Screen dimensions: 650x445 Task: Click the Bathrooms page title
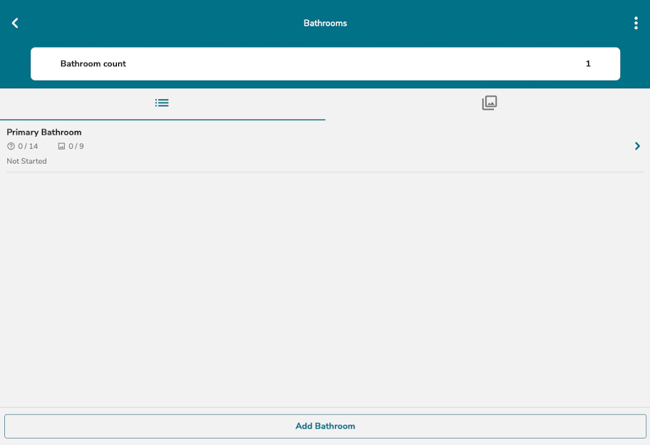click(x=325, y=23)
